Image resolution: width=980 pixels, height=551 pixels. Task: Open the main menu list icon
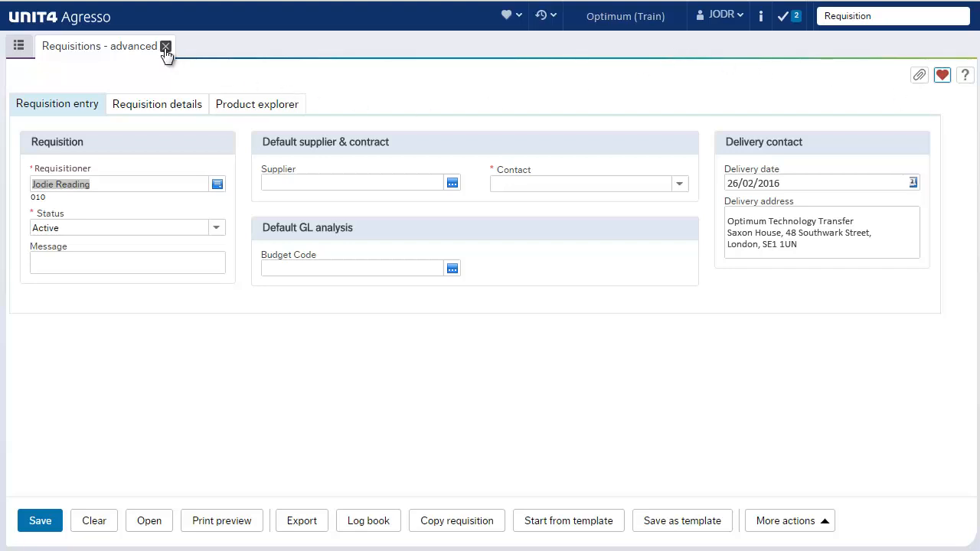18,46
